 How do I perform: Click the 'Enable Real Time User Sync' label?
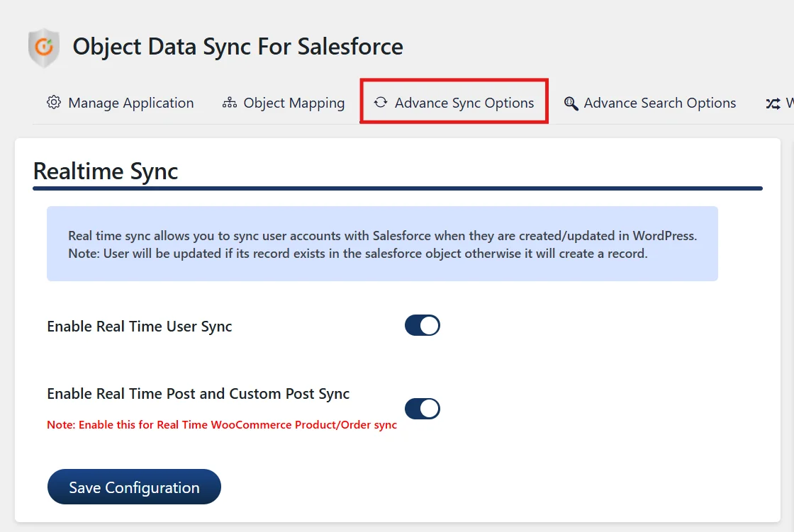tap(139, 327)
